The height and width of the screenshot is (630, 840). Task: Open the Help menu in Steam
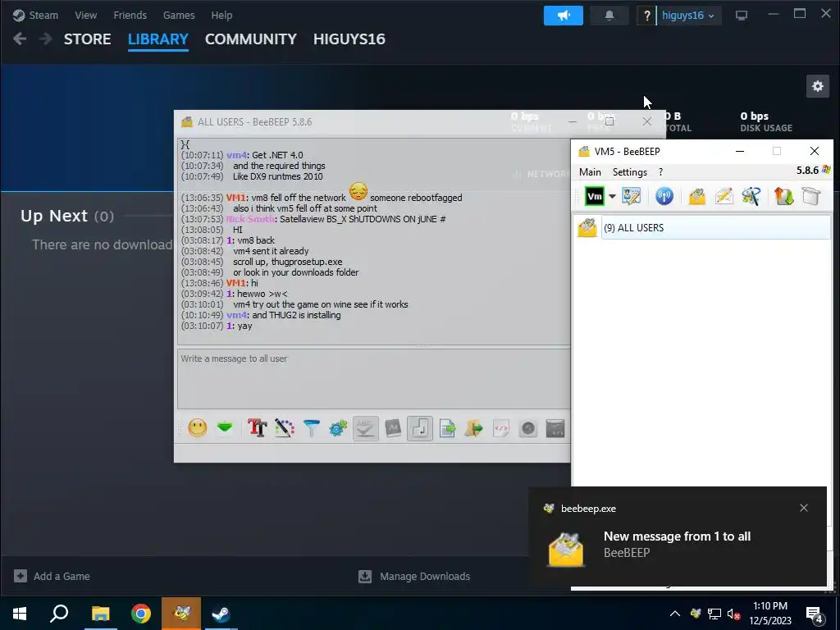[x=221, y=15]
